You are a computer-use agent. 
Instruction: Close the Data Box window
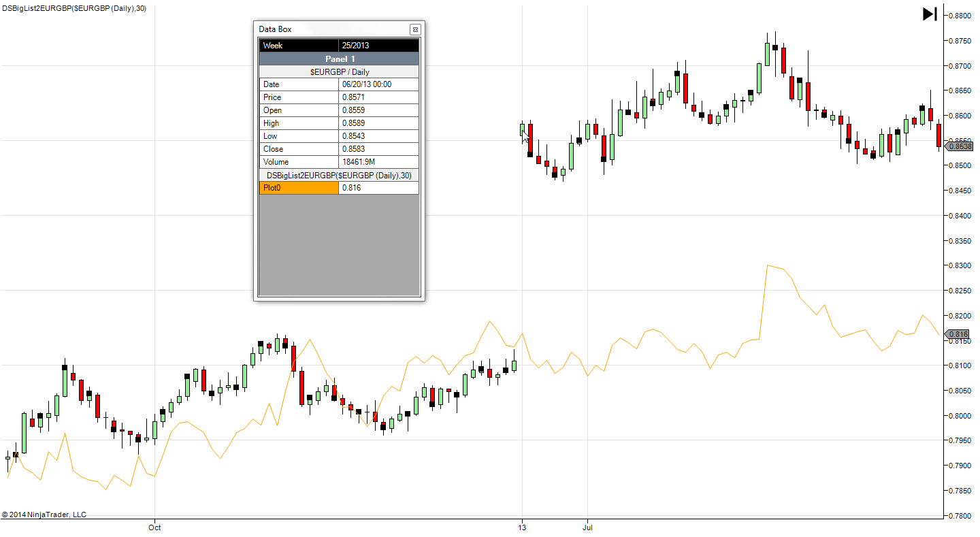click(x=415, y=29)
